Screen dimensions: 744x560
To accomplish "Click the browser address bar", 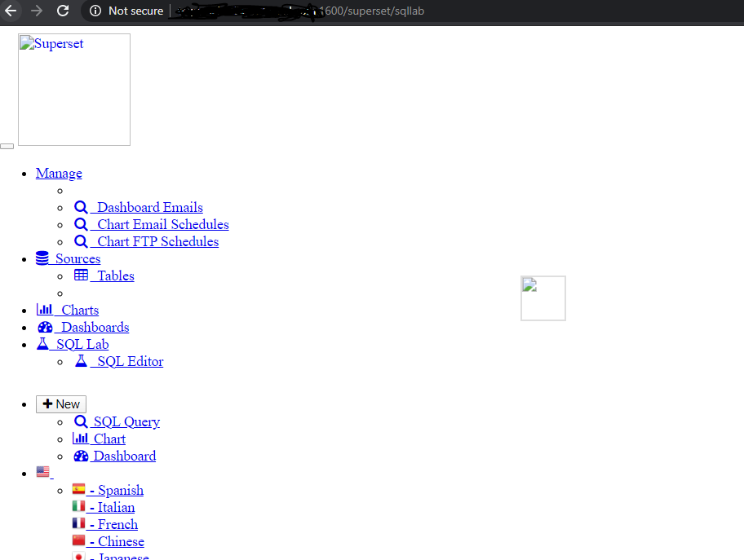I will click(x=367, y=11).
